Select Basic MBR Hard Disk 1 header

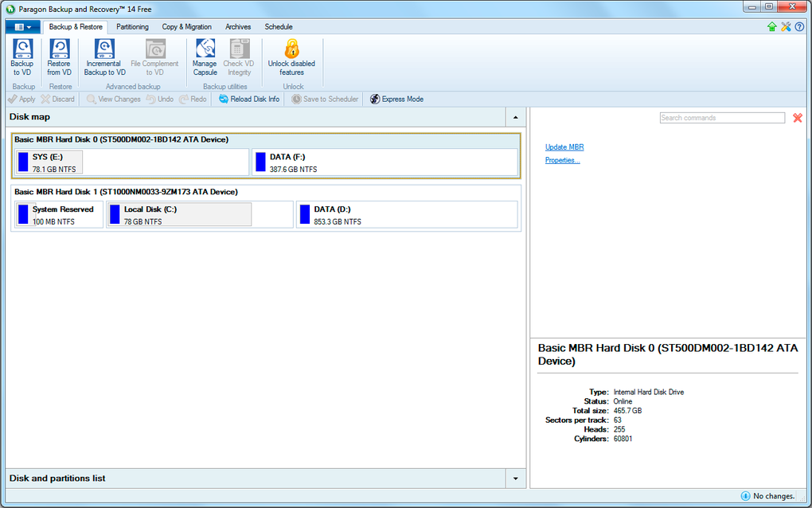pyautogui.click(x=126, y=192)
